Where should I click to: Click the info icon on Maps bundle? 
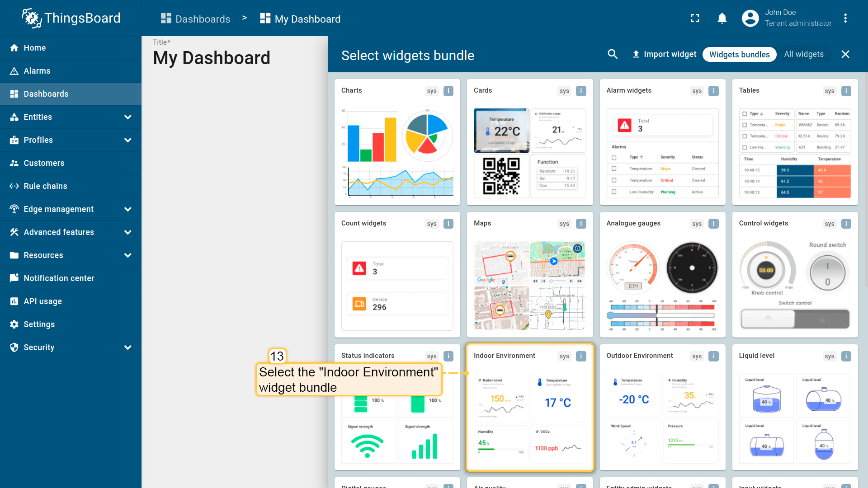pos(581,224)
